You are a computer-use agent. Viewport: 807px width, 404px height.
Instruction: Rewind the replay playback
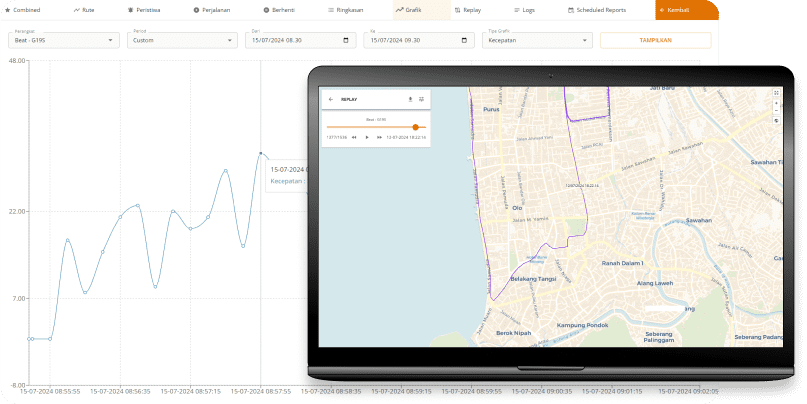coord(354,137)
